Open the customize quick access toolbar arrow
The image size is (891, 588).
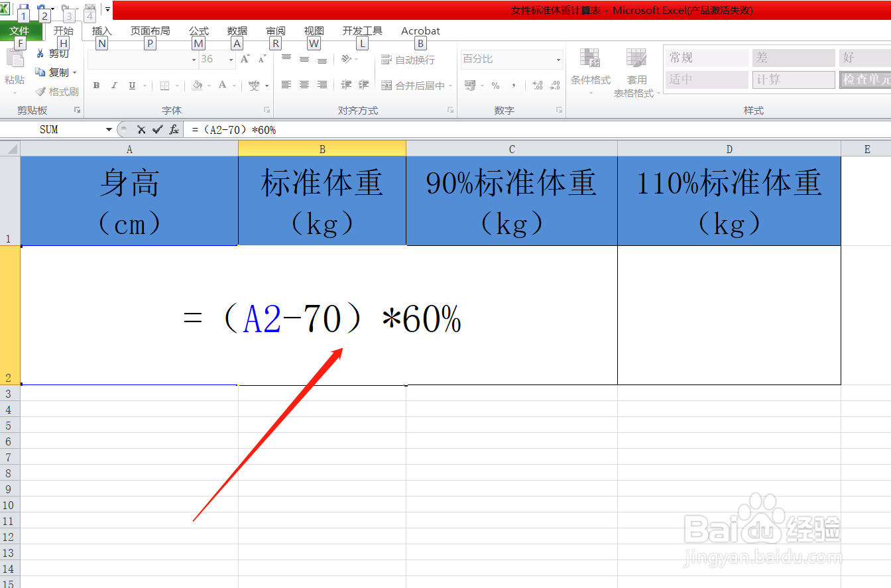click(107, 9)
